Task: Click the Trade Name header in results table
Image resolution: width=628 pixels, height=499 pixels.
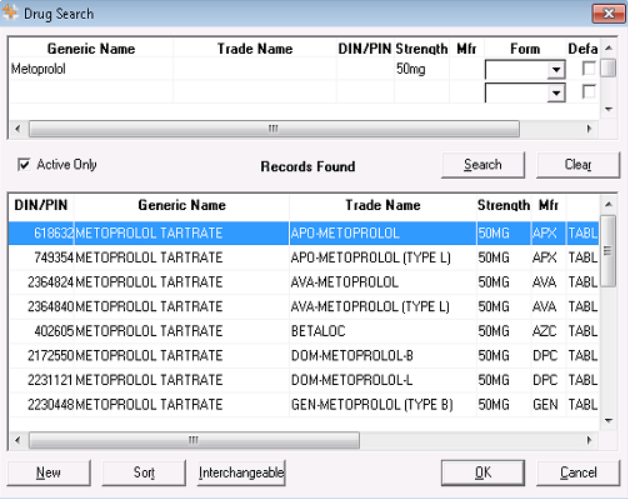Action: click(x=383, y=205)
